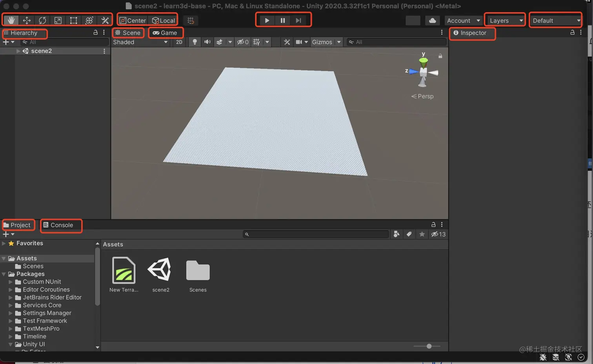Viewport: 593px width, 364px height.
Task: Toggle hidden objects visibility in scene
Action: pos(243,42)
